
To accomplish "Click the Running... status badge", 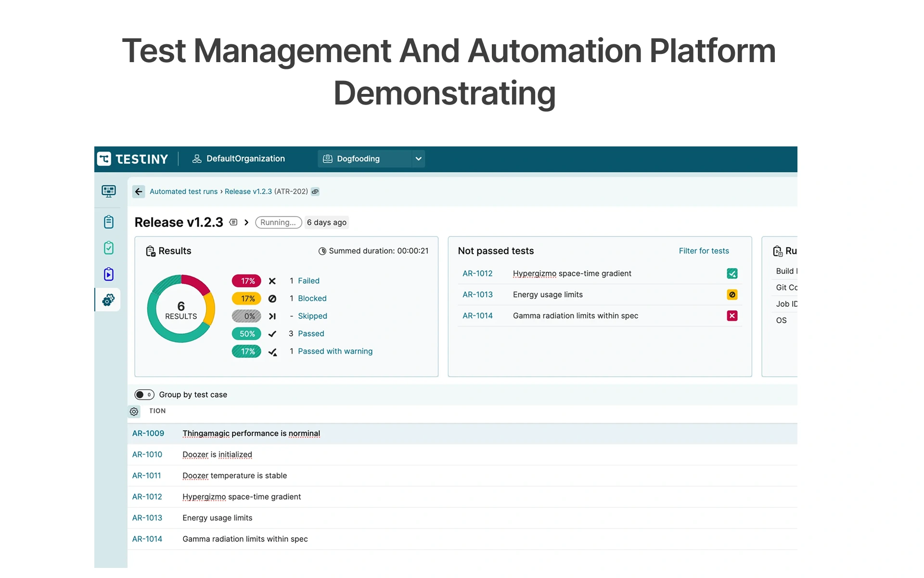I will 278,223.
